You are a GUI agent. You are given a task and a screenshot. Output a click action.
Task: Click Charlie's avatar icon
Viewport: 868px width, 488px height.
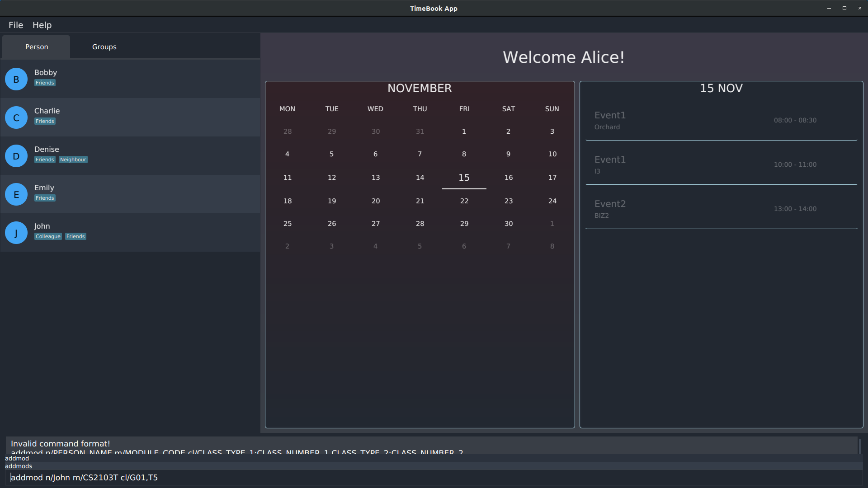(16, 117)
